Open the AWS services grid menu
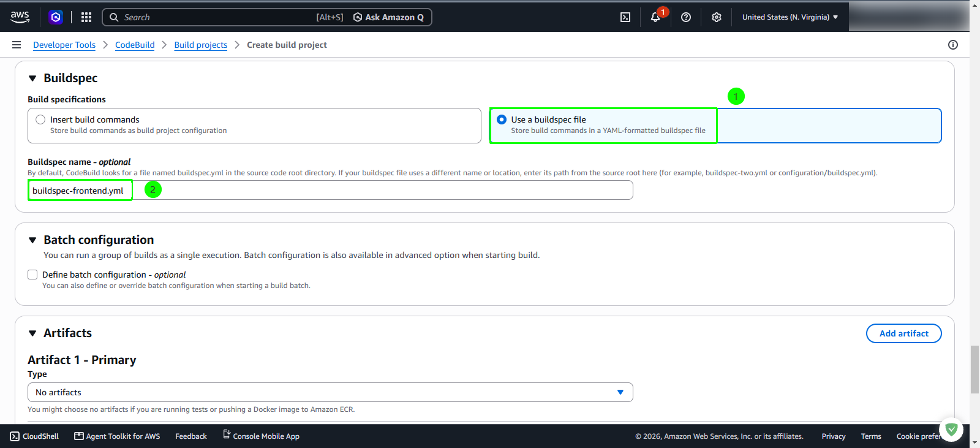Viewport: 980px width, 448px height. [86, 17]
